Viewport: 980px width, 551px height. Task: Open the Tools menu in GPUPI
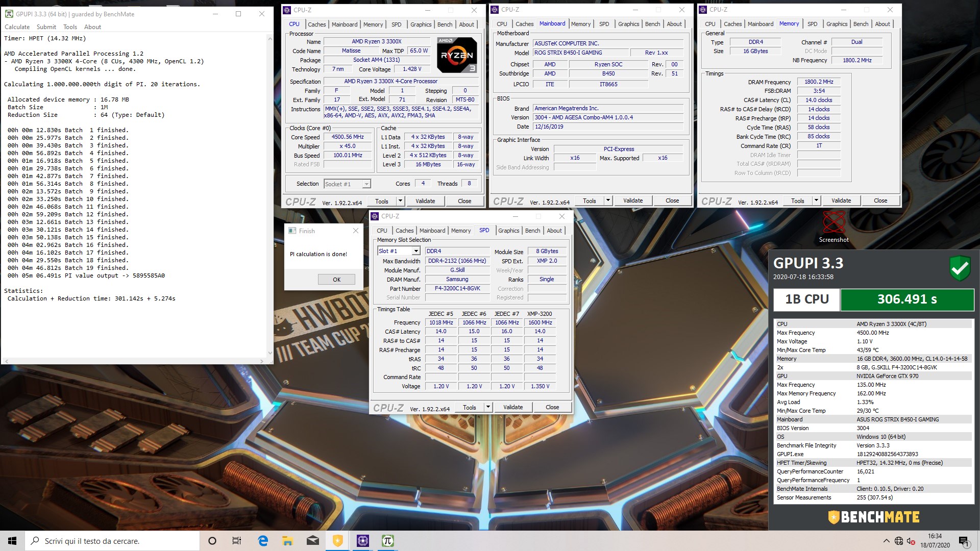[x=70, y=27]
